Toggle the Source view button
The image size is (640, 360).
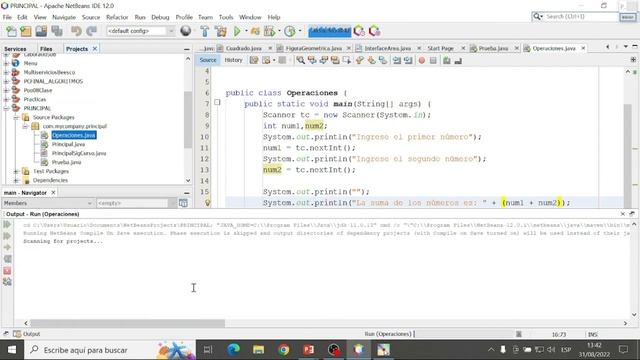pos(208,60)
